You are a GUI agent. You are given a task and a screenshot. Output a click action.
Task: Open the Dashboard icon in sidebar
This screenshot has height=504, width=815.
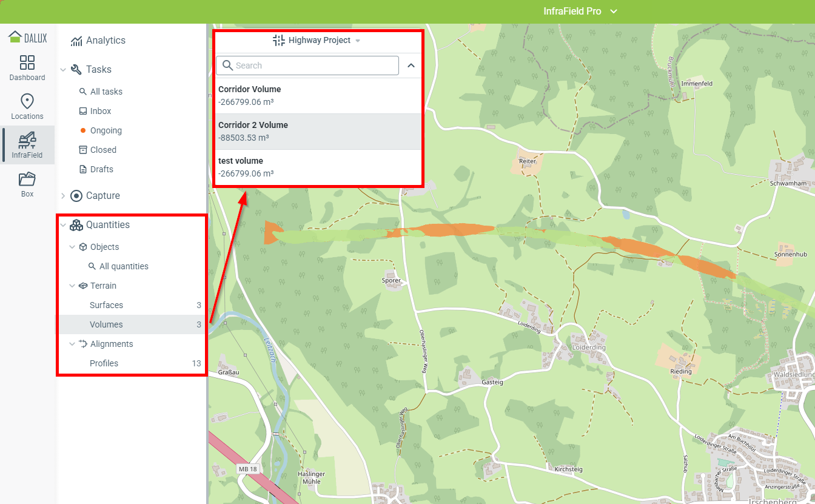coord(27,63)
